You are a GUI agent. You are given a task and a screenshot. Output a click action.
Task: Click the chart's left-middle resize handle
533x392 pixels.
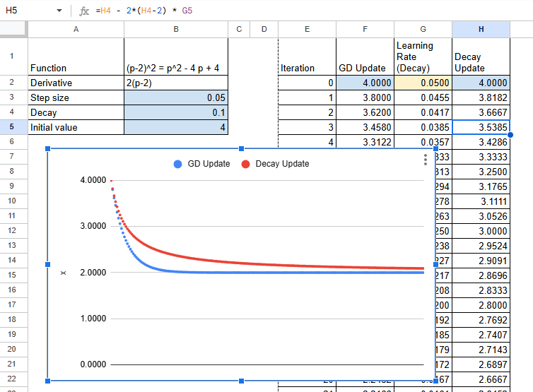pos(48,264)
